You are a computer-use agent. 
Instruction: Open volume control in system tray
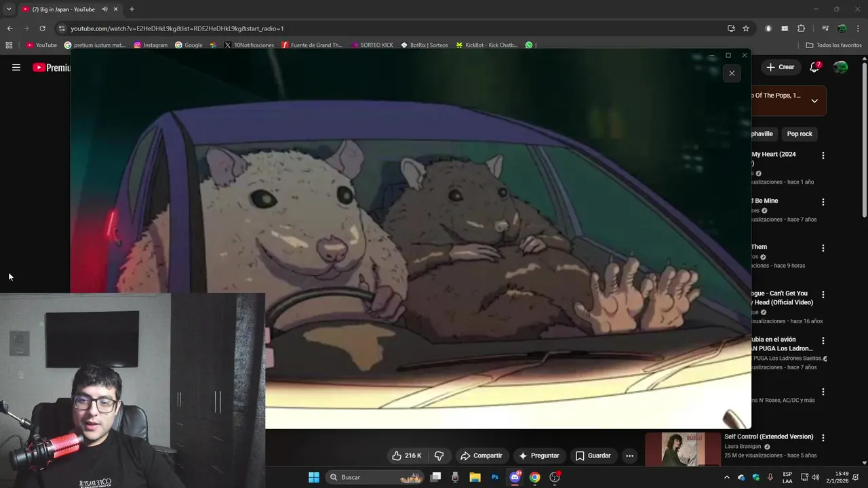(x=815, y=477)
